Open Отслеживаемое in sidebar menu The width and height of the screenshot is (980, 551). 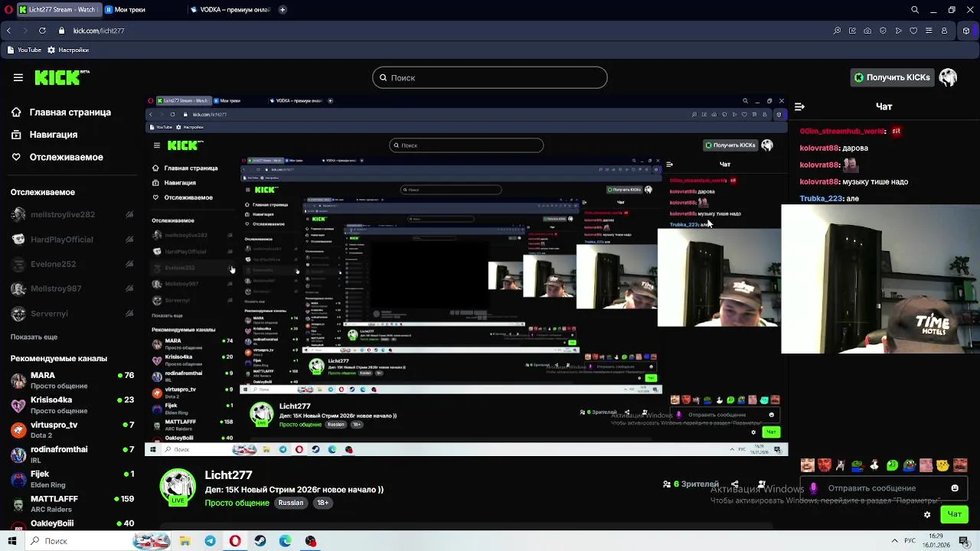point(57,157)
